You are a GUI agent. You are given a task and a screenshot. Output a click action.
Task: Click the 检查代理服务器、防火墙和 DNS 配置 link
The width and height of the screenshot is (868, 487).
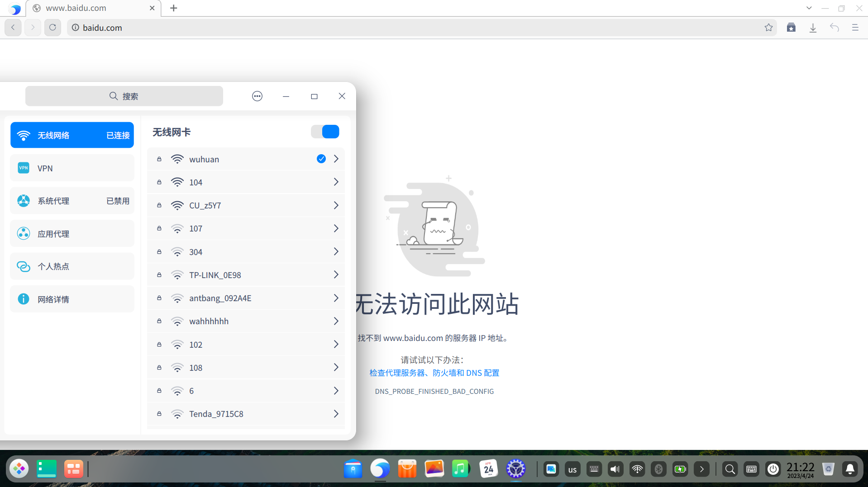[x=434, y=373]
